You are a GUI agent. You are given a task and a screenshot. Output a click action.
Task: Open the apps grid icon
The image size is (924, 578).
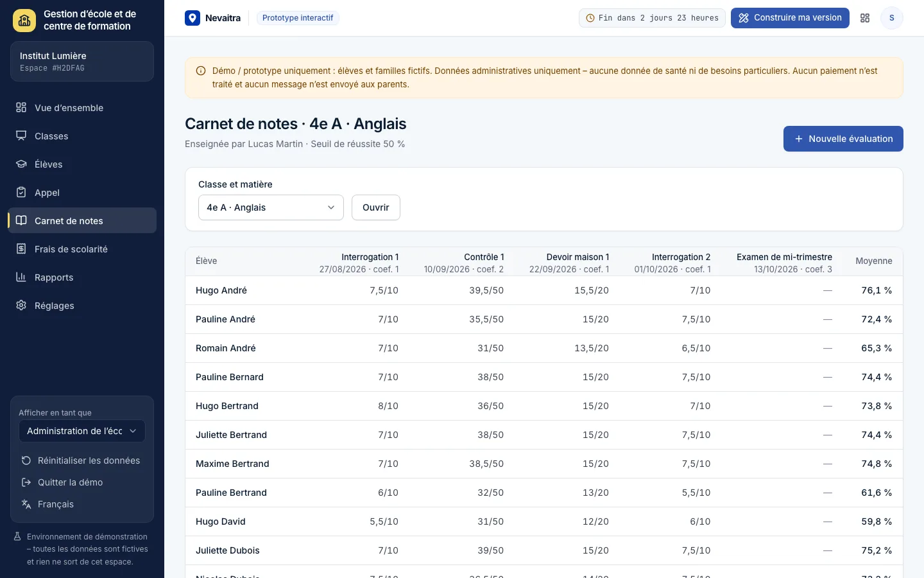[865, 18]
